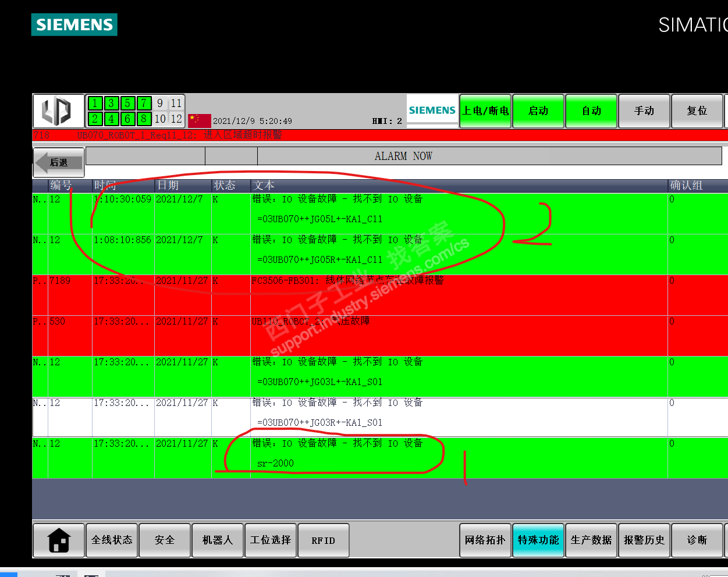This screenshot has width=728, height=577.
Task: Select grey station indicator 12
Action: [x=176, y=119]
